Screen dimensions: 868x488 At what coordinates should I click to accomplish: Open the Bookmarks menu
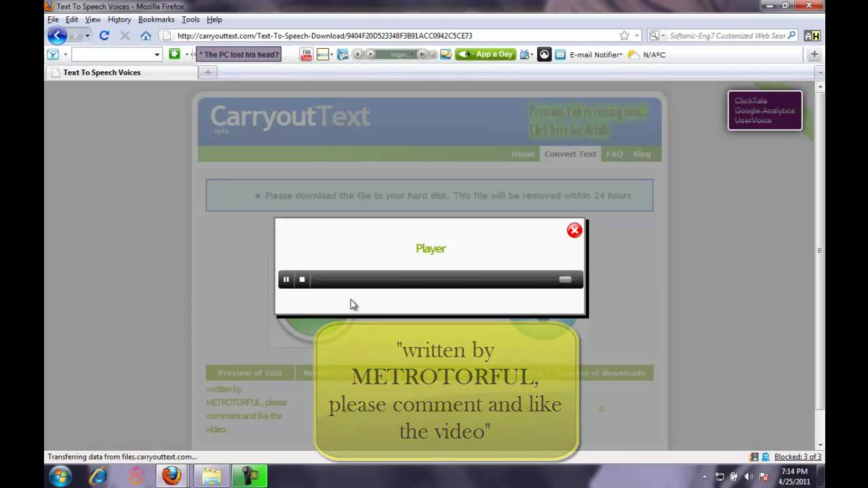(x=157, y=20)
